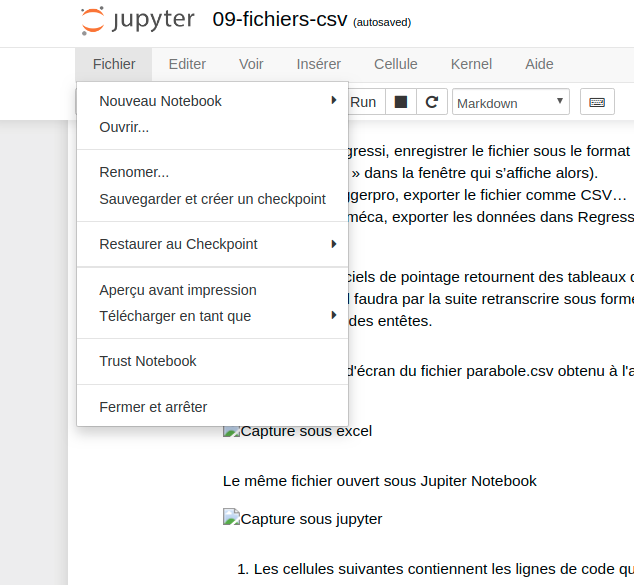Choose Ouvrir... from the Fichier menu
This screenshot has height=585, width=634.
pos(212,127)
